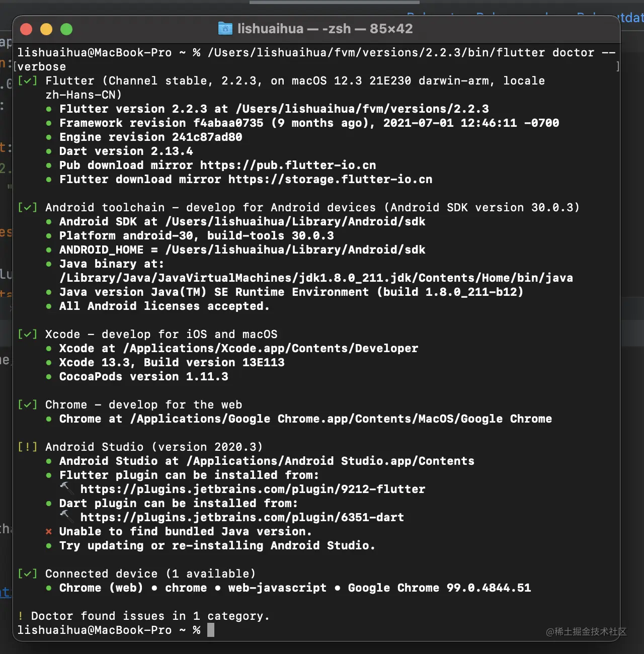
Task: Click the Dart version 2.13.4 line
Action: (126, 151)
